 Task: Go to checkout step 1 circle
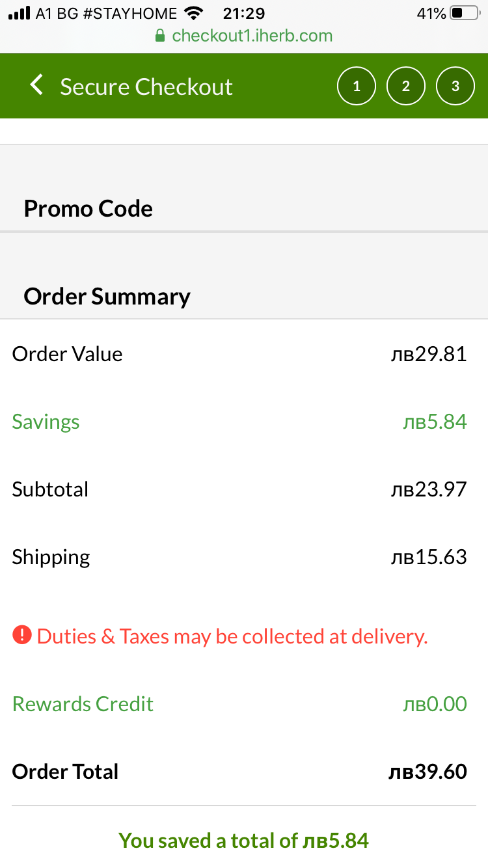click(356, 86)
